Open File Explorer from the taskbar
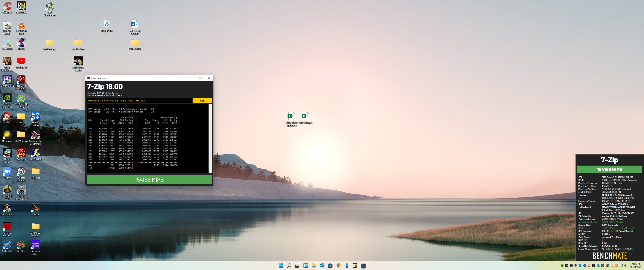Screen dimensions: 644x270 314,265
